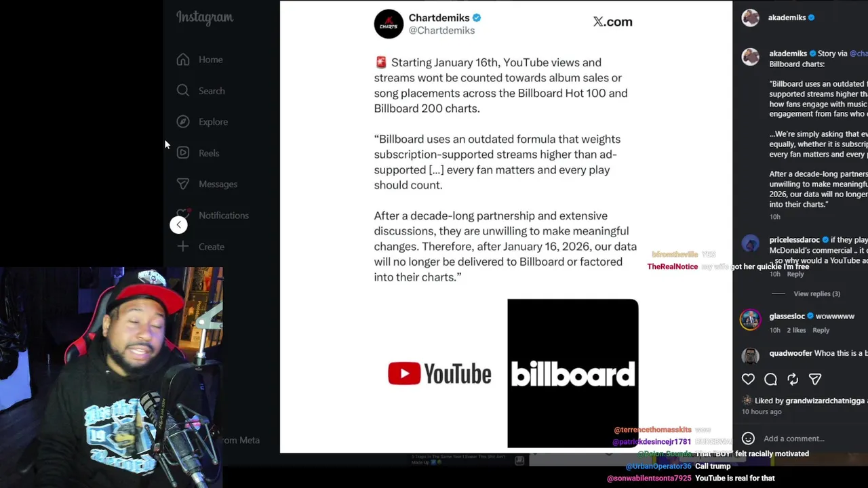
Task: Expand View replies (3)
Action: (816, 293)
